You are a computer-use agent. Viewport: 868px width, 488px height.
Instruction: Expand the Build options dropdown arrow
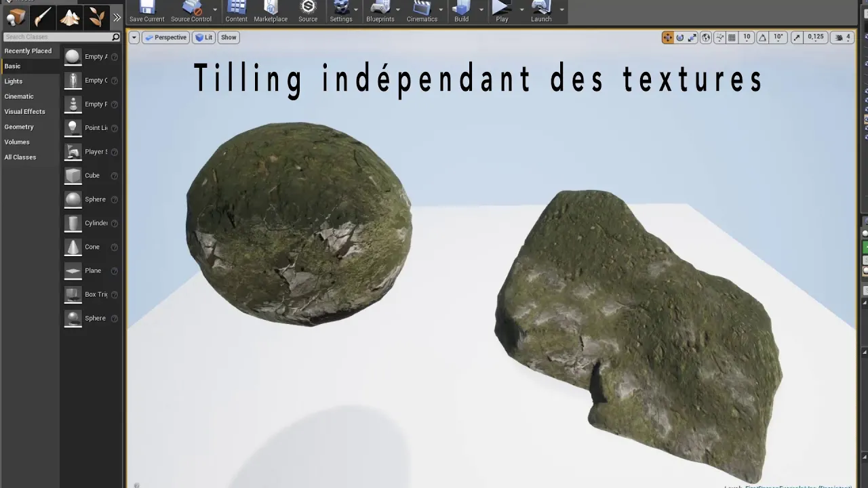[481, 9]
